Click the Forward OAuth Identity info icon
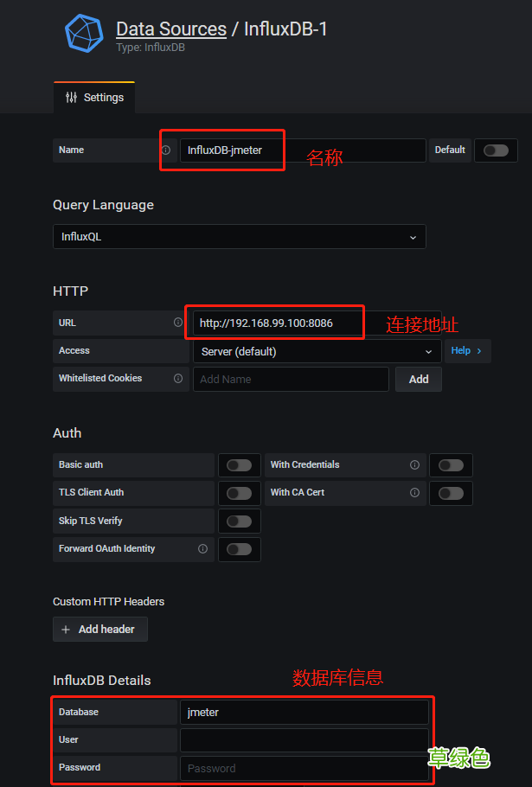The height and width of the screenshot is (787, 532). (x=202, y=548)
